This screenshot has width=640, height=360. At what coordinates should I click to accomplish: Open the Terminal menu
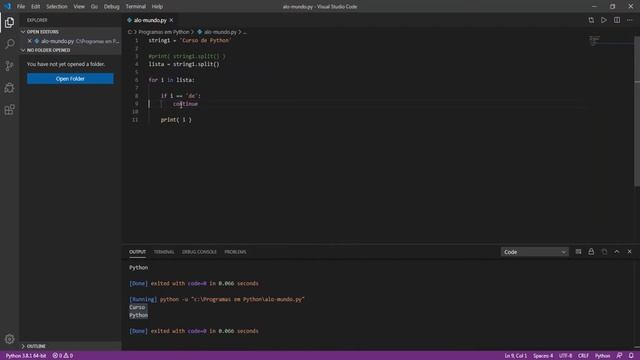pyautogui.click(x=136, y=7)
